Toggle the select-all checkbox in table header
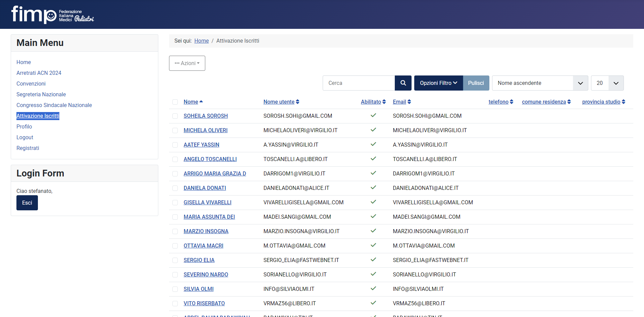This screenshot has width=644, height=317. [x=175, y=102]
